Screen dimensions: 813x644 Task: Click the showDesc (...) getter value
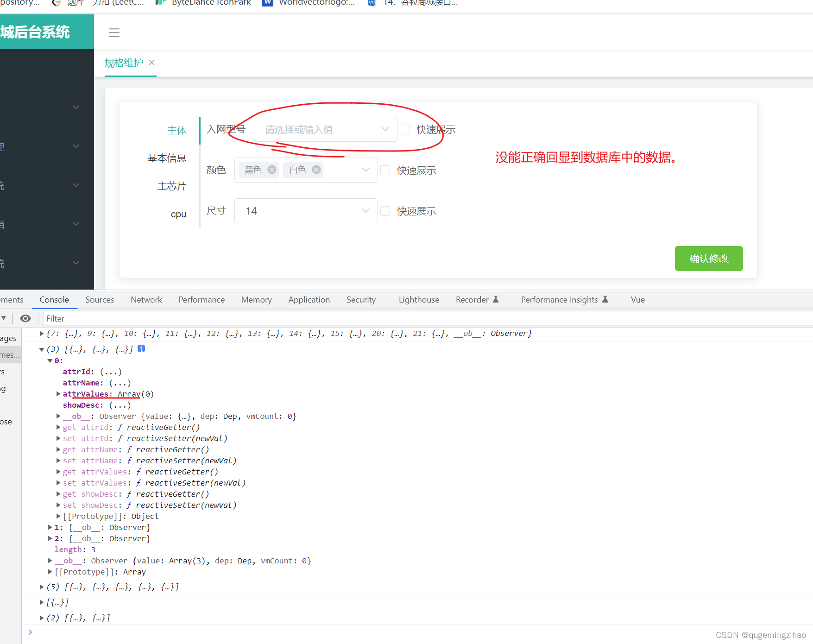click(x=120, y=405)
